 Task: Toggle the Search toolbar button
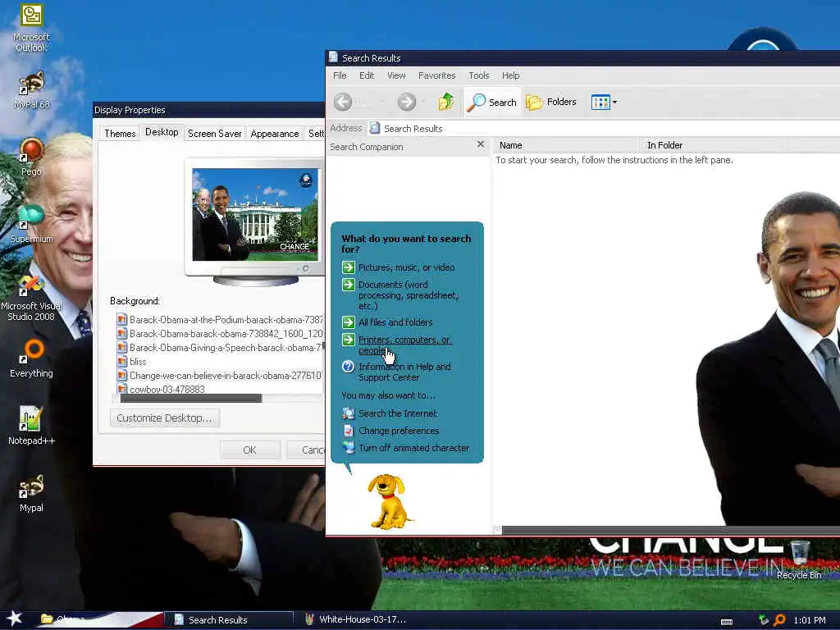(x=492, y=102)
